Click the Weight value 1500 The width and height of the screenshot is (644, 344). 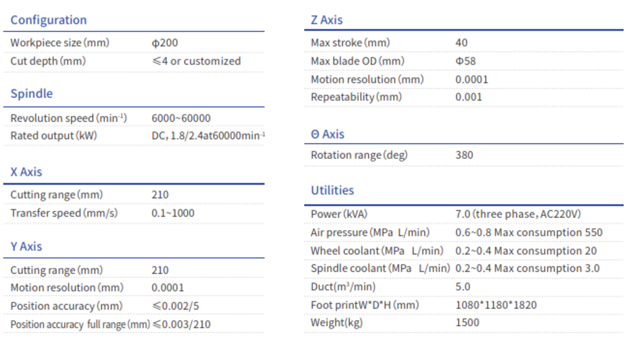coord(467,322)
